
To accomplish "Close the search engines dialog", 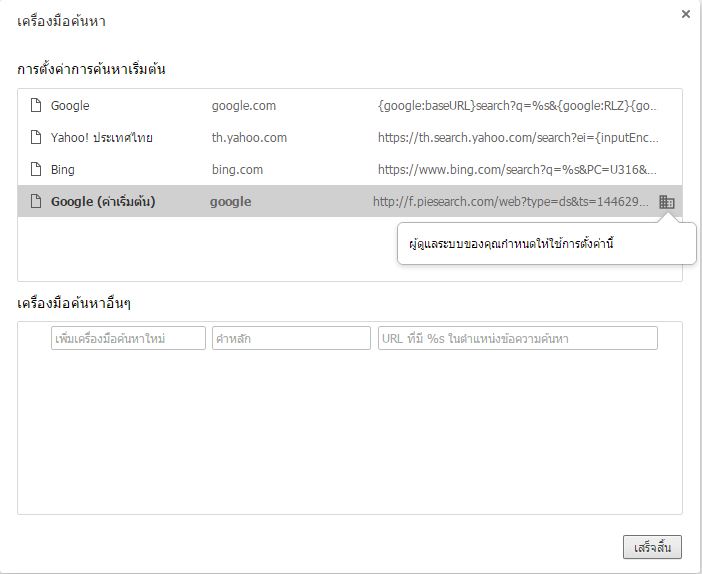I will coord(685,14).
